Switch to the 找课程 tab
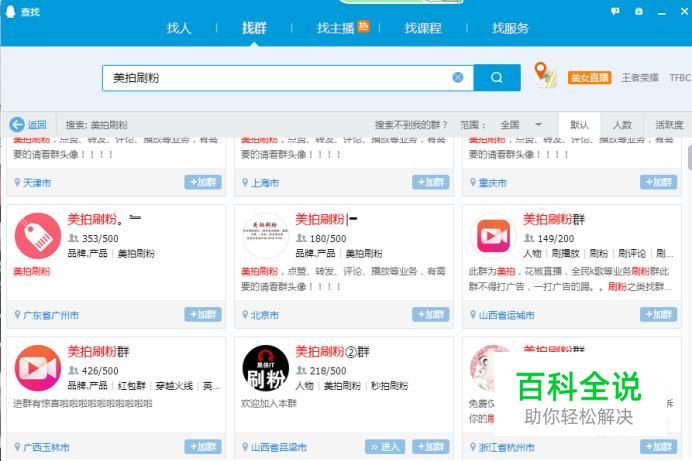Image resolution: width=692 pixels, height=461 pixels. [423, 28]
